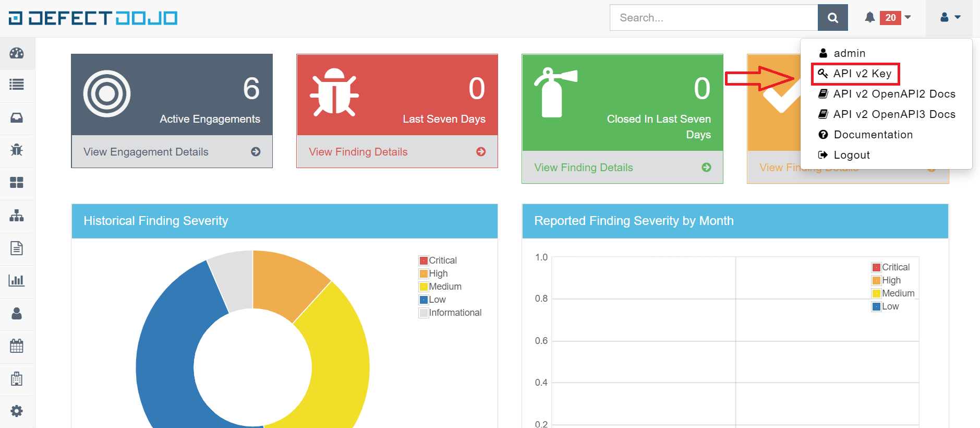Image resolution: width=980 pixels, height=428 pixels.
Task: Toggle the user account dropdown menu
Action: point(950,18)
